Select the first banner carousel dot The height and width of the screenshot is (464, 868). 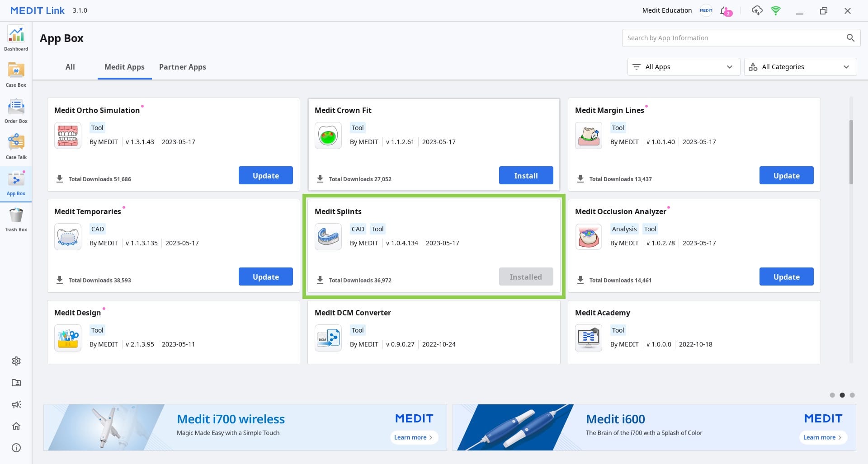pyautogui.click(x=832, y=395)
